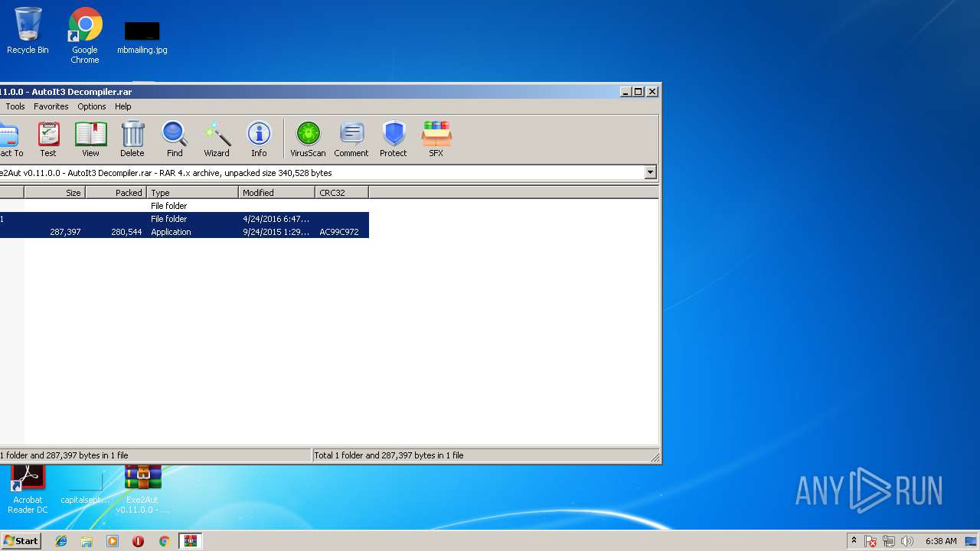Click the Show desktop button
The width and height of the screenshot is (980, 551).
[x=971, y=541]
